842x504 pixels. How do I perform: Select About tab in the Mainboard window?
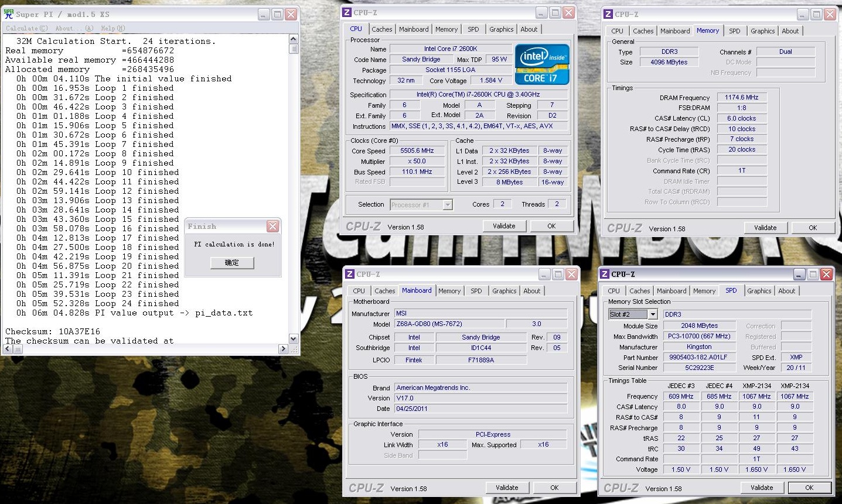pyautogui.click(x=531, y=291)
